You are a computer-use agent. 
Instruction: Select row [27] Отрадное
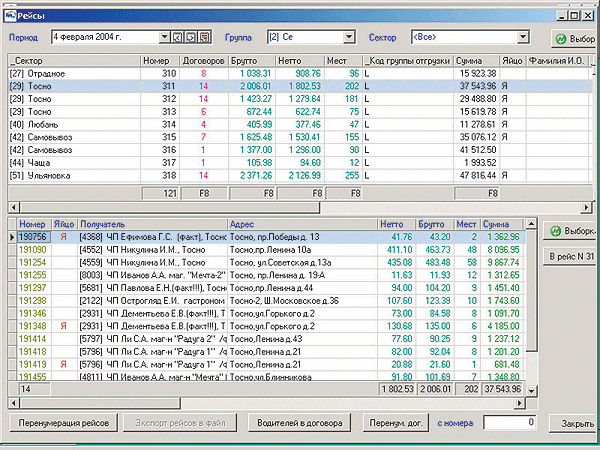point(298,73)
